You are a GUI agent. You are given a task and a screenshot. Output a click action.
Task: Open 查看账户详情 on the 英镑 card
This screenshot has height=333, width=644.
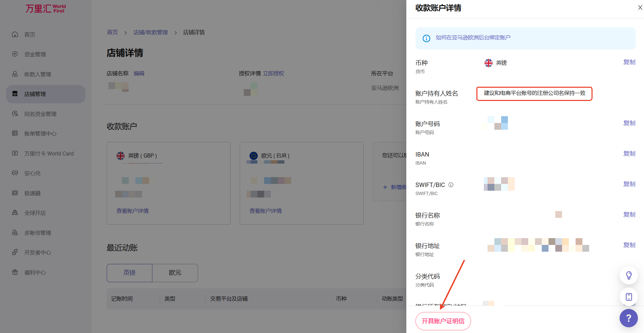133,211
